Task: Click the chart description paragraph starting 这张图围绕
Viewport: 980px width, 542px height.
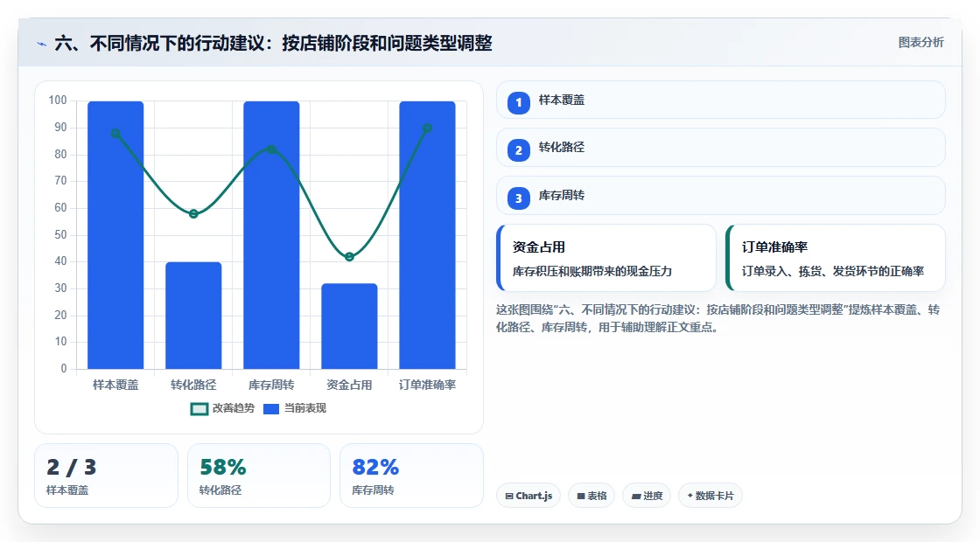Action: tap(718, 318)
